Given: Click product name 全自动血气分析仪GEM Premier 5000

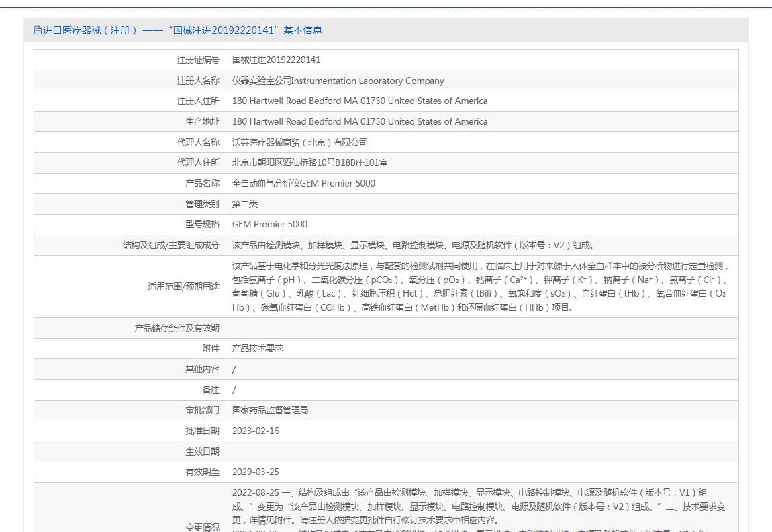Looking at the screenshot, I should click(x=303, y=184).
